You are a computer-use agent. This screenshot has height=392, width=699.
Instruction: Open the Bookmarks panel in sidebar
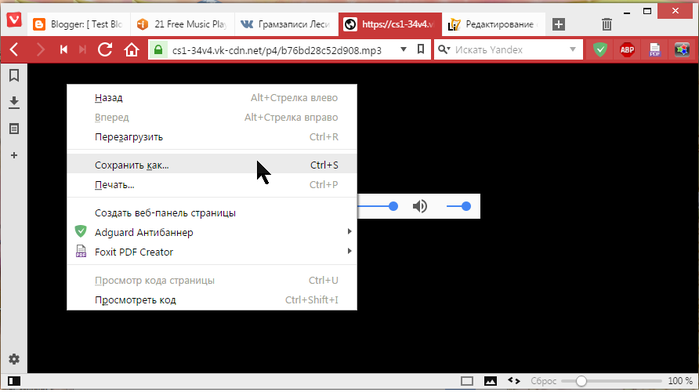click(14, 75)
